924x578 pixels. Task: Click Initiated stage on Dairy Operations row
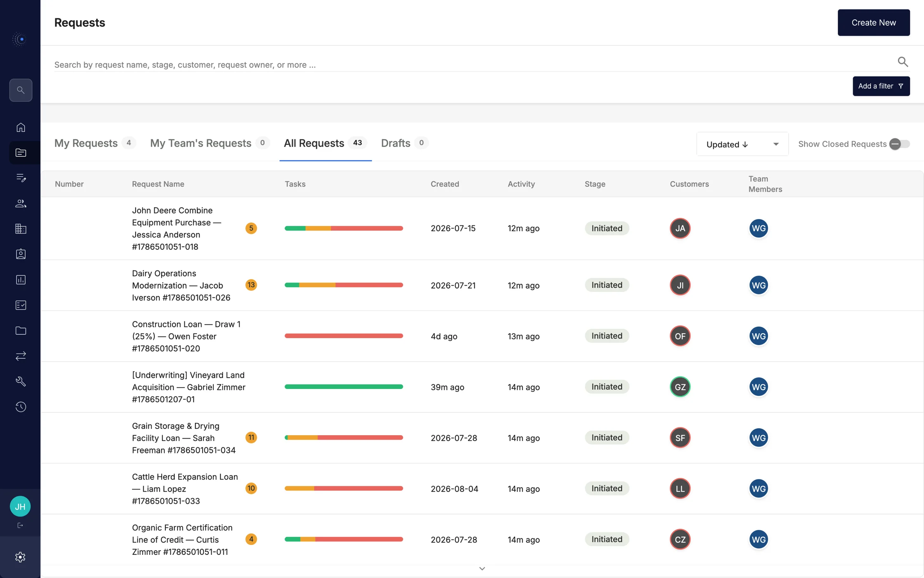click(607, 285)
